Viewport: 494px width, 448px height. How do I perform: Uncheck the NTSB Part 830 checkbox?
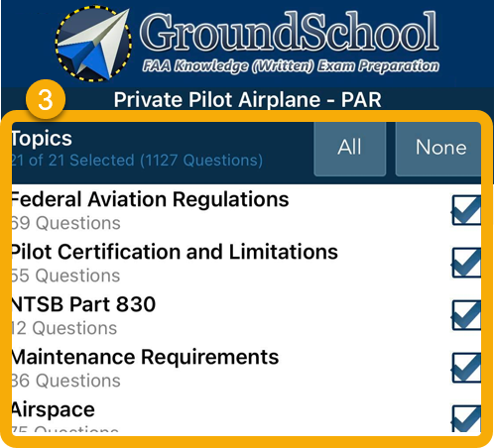(466, 315)
